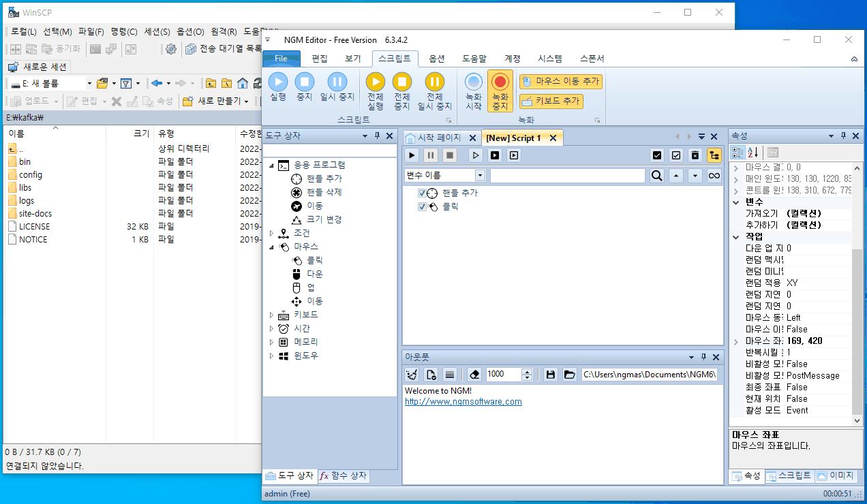
Task: Open the http://www.ngmsoftware.com link
Action: click(x=463, y=402)
